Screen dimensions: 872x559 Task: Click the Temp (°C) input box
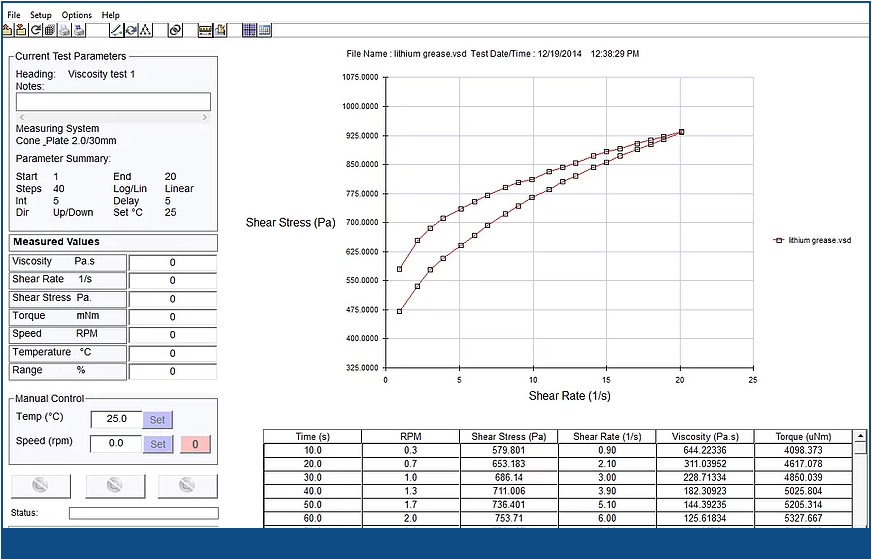pyautogui.click(x=116, y=419)
